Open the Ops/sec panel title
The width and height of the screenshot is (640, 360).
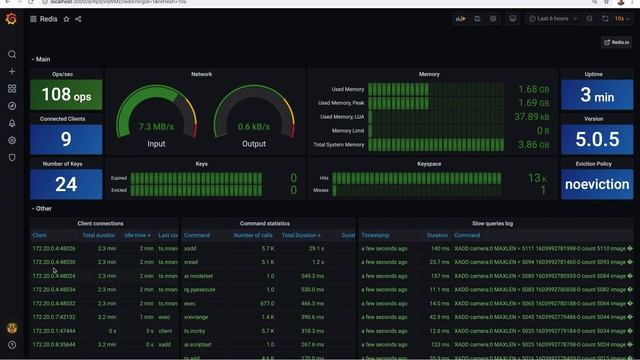tap(62, 74)
